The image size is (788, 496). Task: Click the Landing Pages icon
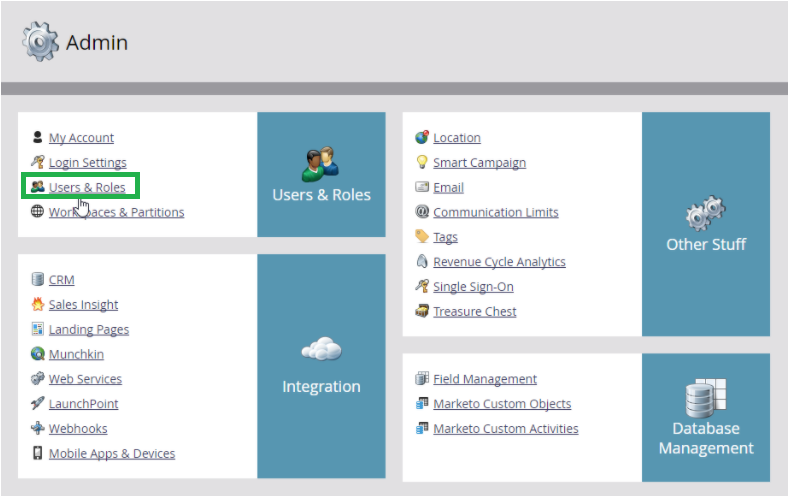coord(37,329)
